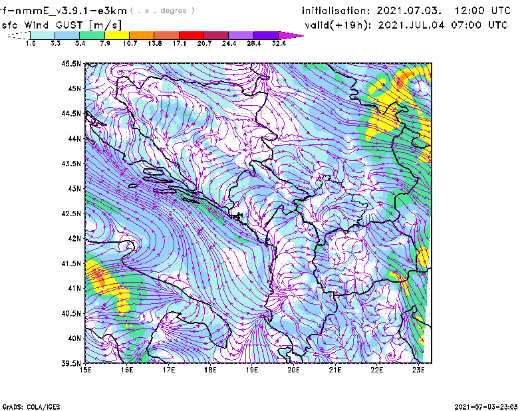This screenshot has height=411, width=532.
Task: Pick the orange 10.7–13.8 legend swatch
Action: [142, 35]
